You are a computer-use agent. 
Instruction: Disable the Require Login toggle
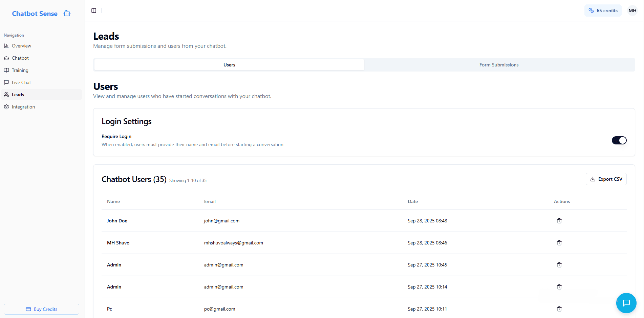coord(619,140)
